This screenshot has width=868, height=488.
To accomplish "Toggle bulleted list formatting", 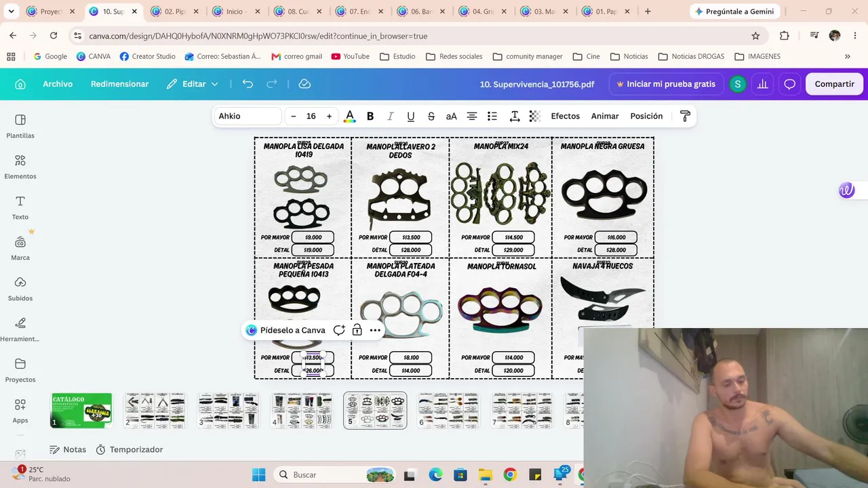I will (x=492, y=117).
